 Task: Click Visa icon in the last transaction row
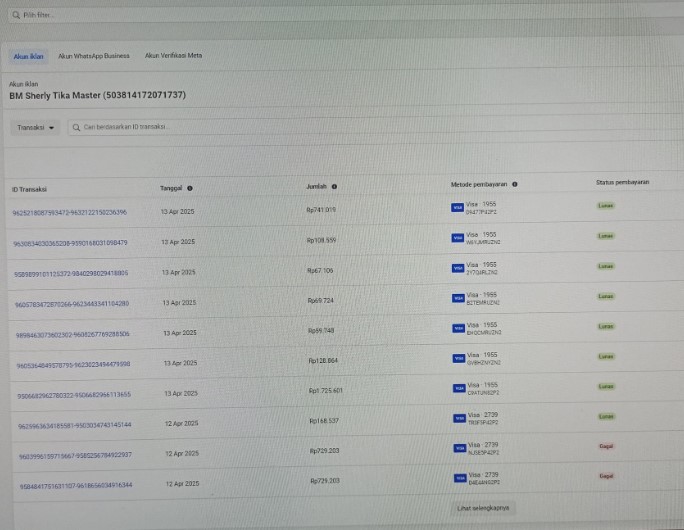[x=458, y=479]
